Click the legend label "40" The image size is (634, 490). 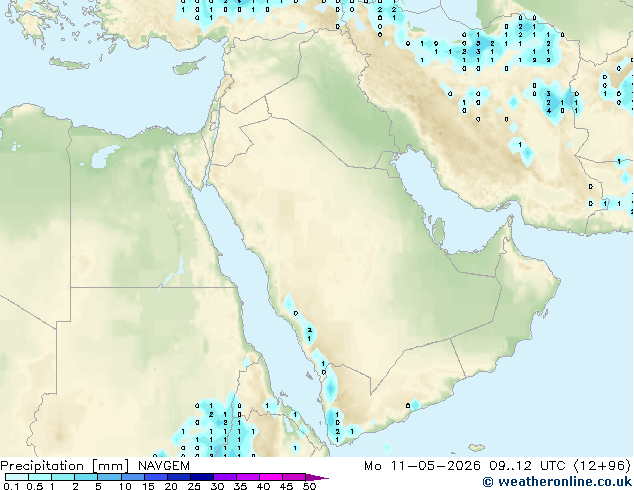pos(263,486)
